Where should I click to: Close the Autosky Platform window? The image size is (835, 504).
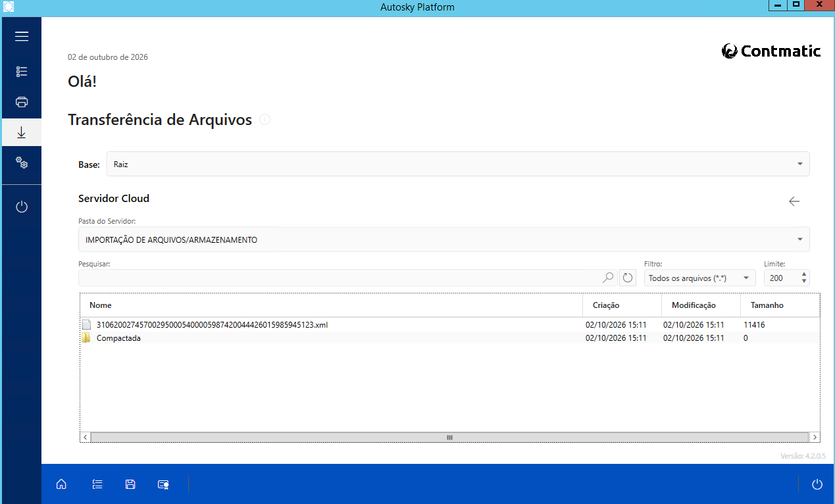(819, 5)
